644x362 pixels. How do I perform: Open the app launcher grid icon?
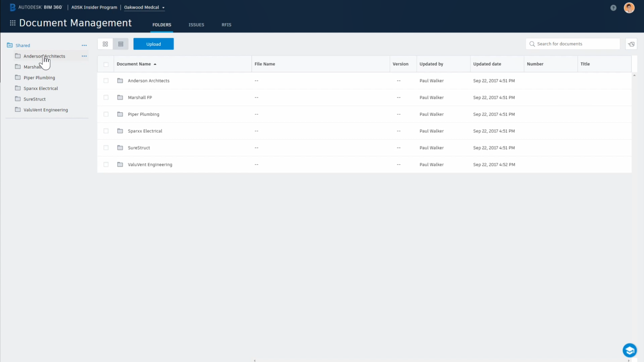[x=12, y=23]
